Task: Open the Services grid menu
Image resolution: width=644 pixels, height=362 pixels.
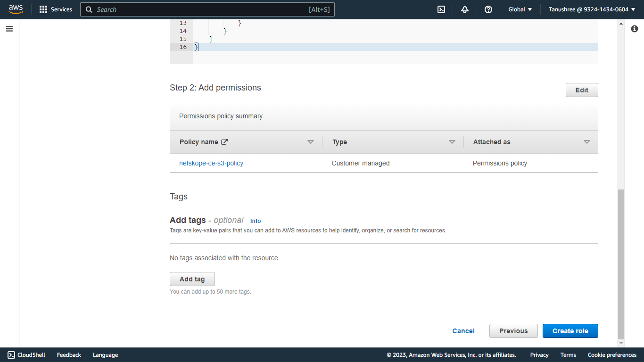Action: coord(56,9)
